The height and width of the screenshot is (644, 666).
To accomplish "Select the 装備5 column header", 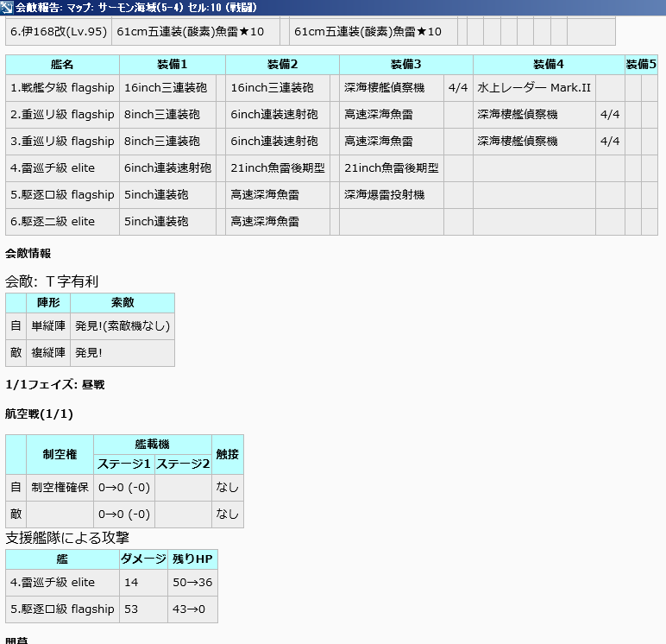I will 641,65.
